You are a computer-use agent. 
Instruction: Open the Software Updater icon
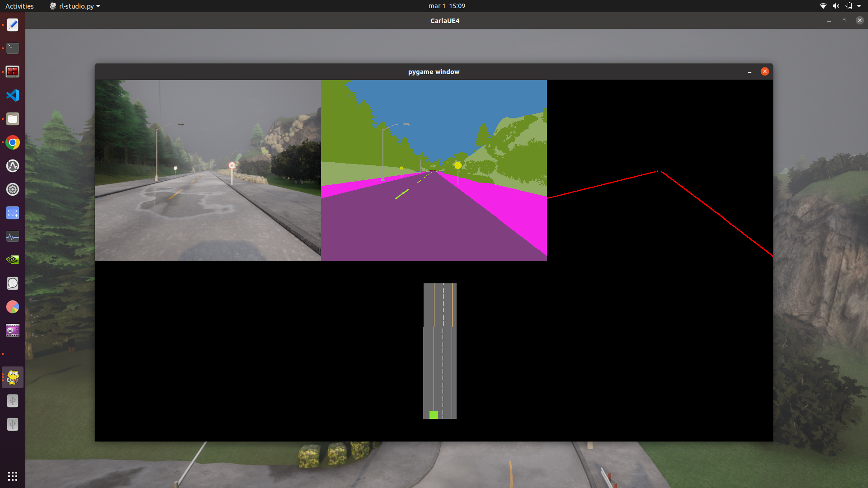click(x=13, y=166)
